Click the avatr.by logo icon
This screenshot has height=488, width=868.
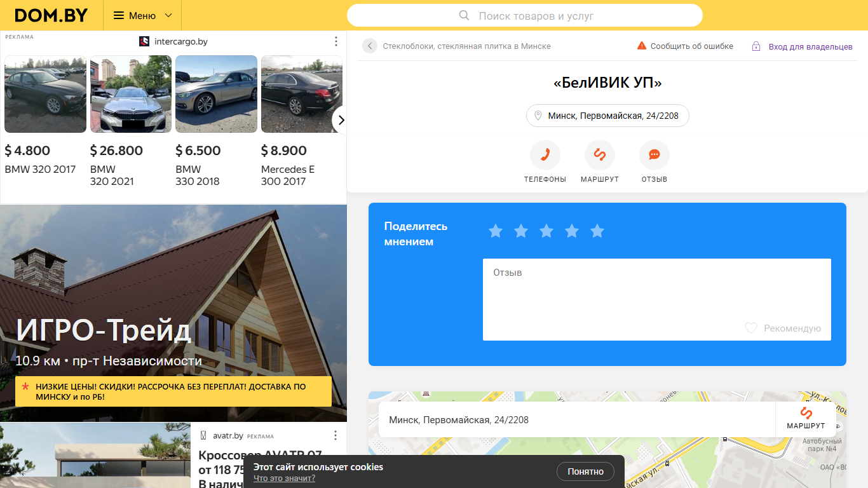click(203, 436)
